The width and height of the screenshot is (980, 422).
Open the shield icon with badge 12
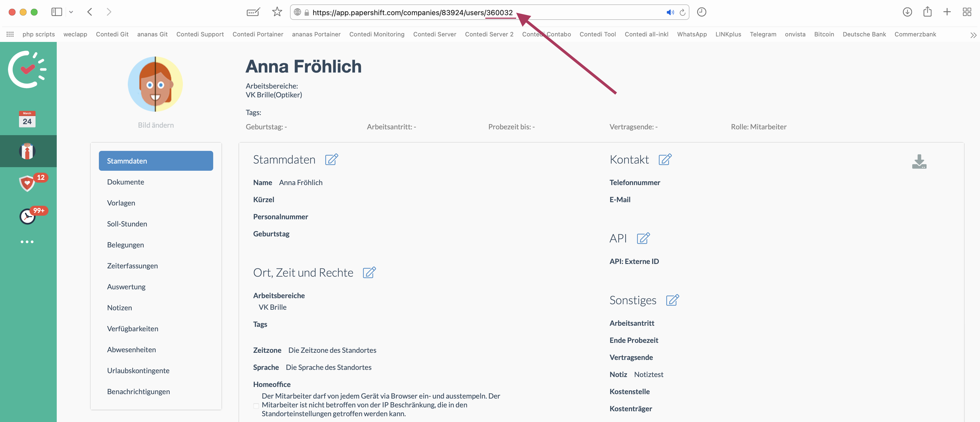tap(27, 183)
